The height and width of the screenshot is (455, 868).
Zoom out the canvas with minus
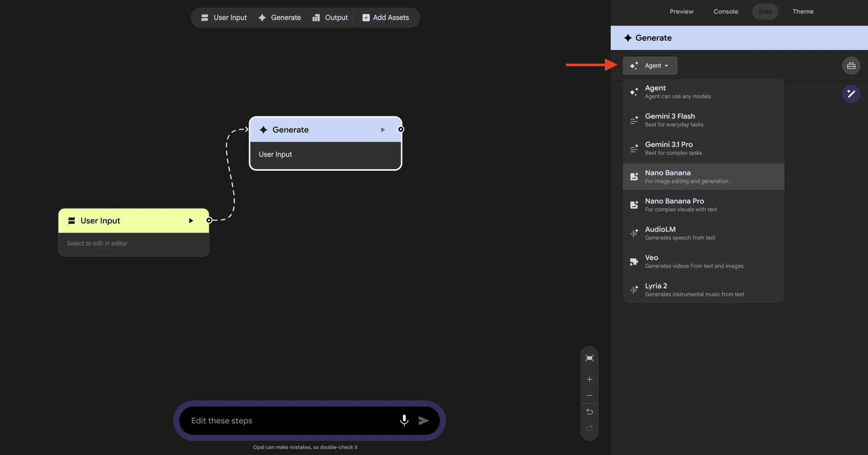pyautogui.click(x=590, y=396)
